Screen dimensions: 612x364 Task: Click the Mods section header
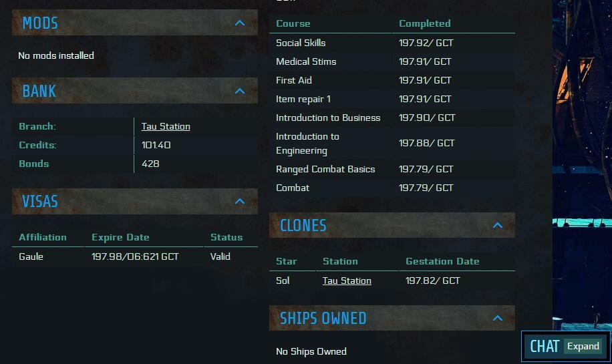point(40,23)
